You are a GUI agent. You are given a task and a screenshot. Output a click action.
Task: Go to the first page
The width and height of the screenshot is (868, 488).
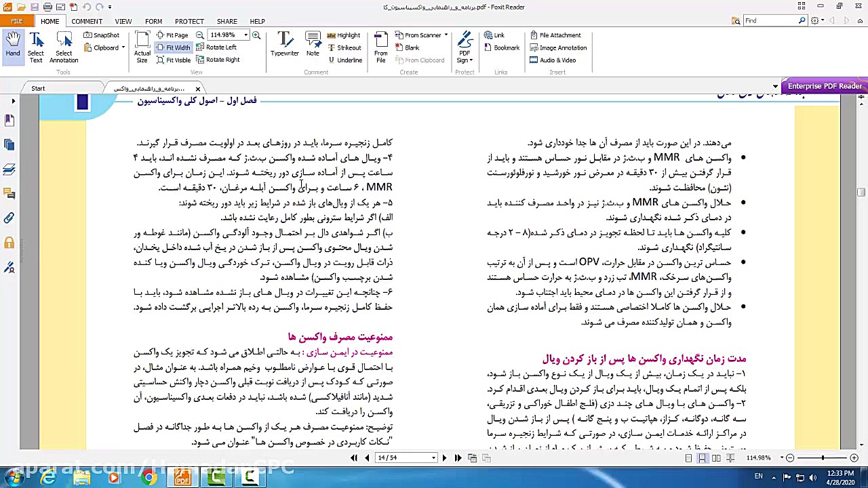[x=354, y=458]
